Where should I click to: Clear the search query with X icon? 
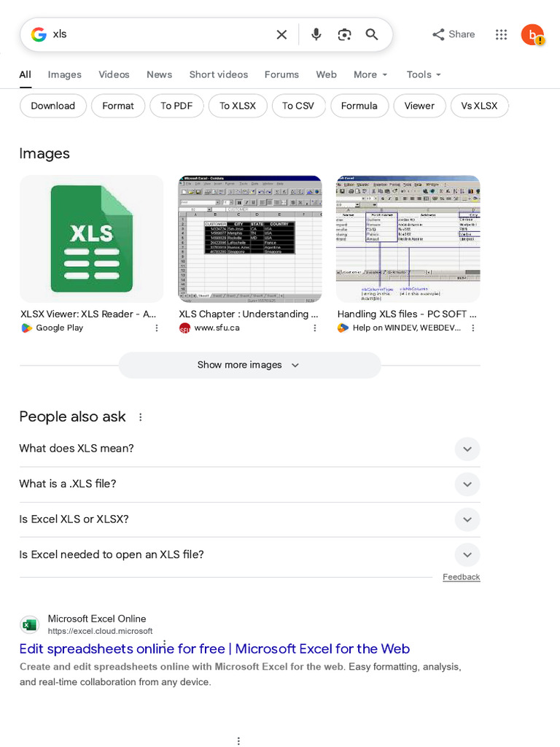tap(281, 34)
